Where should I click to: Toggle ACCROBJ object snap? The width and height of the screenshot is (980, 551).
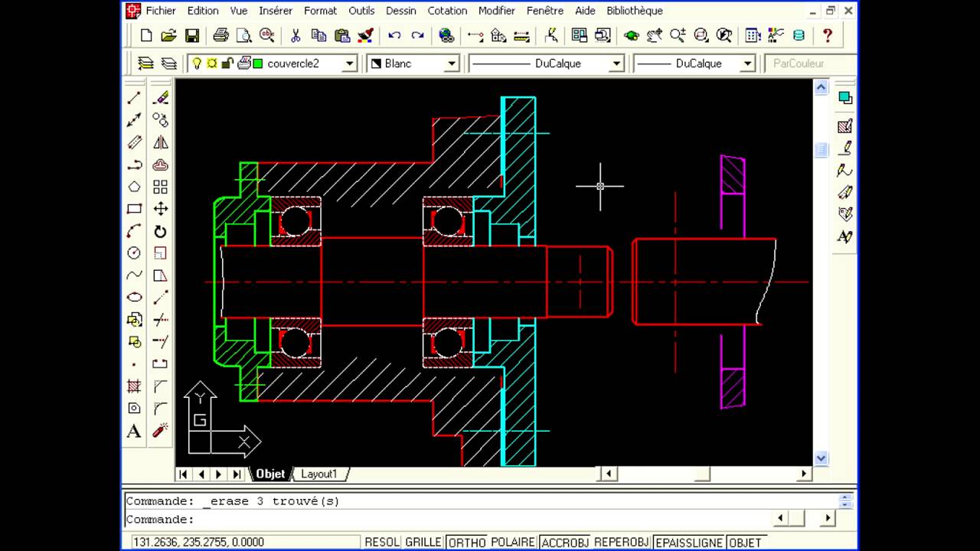(565, 542)
